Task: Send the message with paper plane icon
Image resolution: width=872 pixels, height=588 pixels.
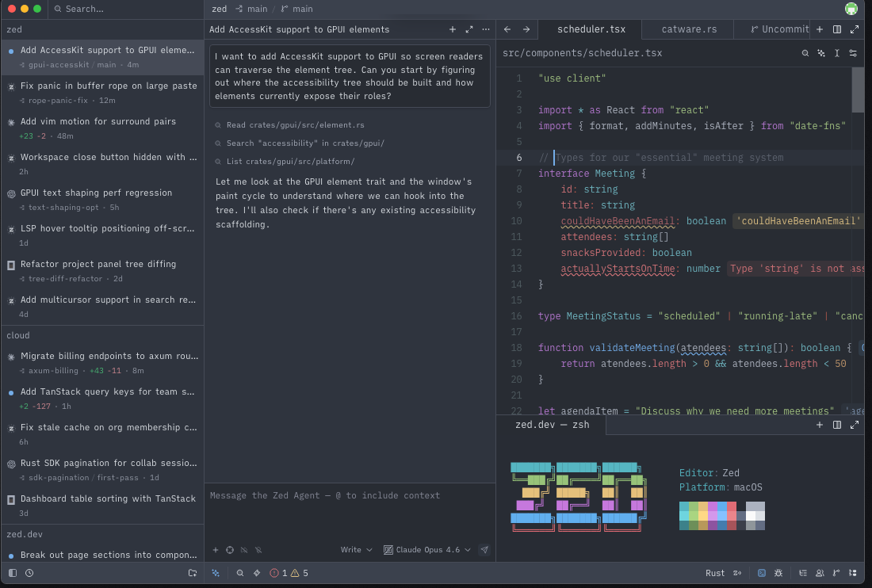Action: click(484, 550)
